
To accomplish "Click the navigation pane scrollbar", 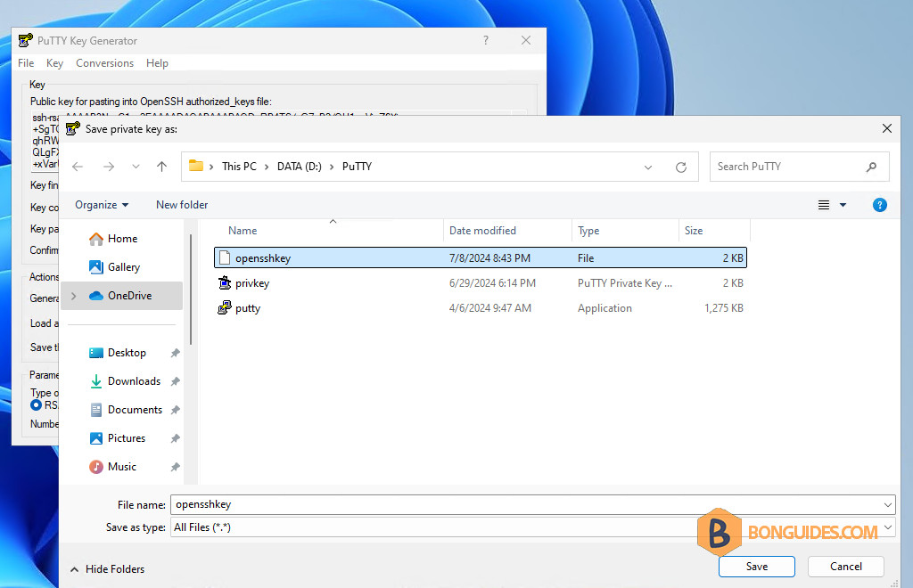I will 191,289.
